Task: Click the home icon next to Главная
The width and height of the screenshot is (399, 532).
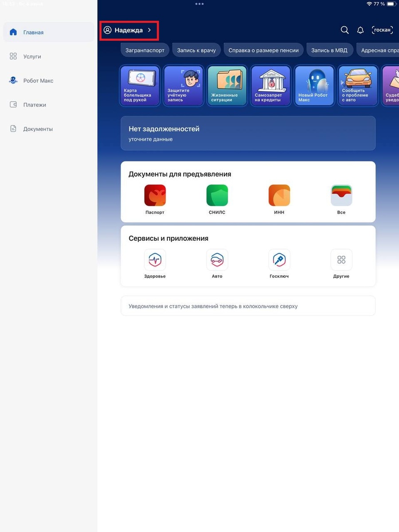Action: coord(13,32)
